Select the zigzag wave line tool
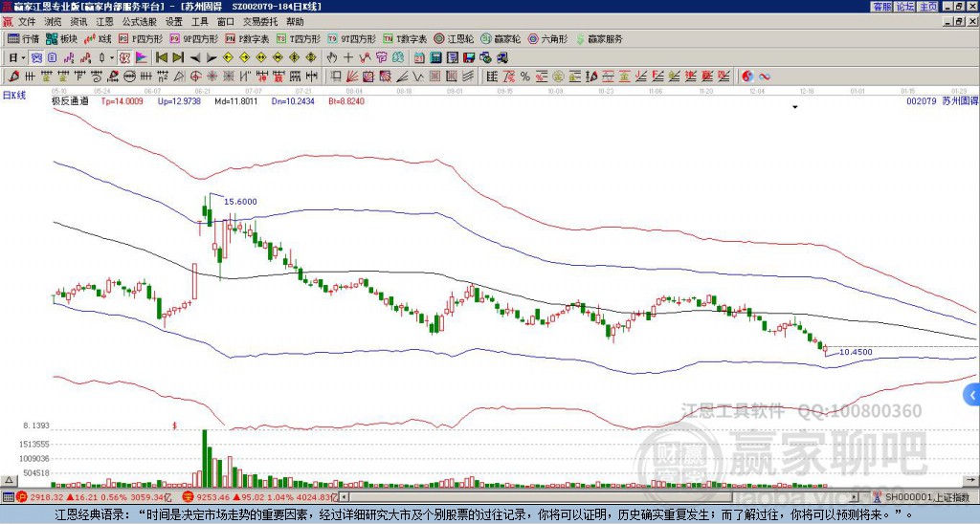The height and width of the screenshot is (524, 980). pos(417,76)
